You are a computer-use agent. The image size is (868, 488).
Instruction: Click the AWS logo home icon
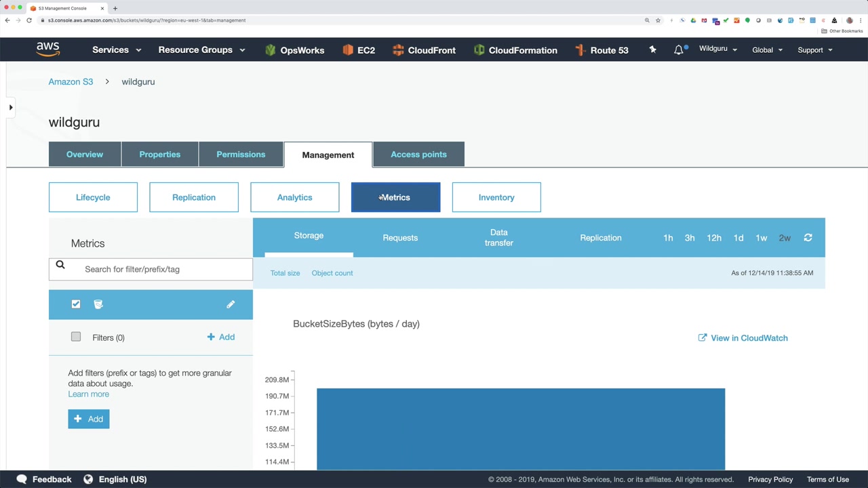pos(48,49)
